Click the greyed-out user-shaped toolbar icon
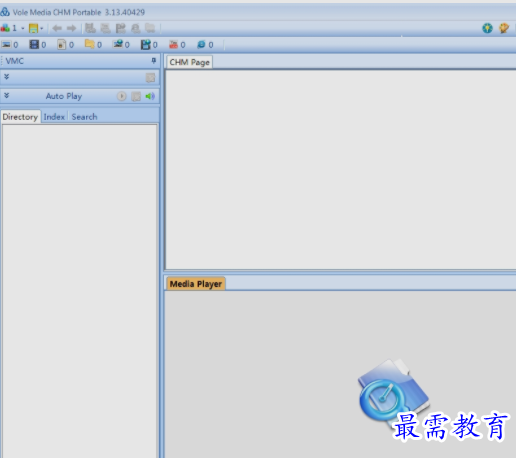This screenshot has height=458, width=516. [135, 28]
